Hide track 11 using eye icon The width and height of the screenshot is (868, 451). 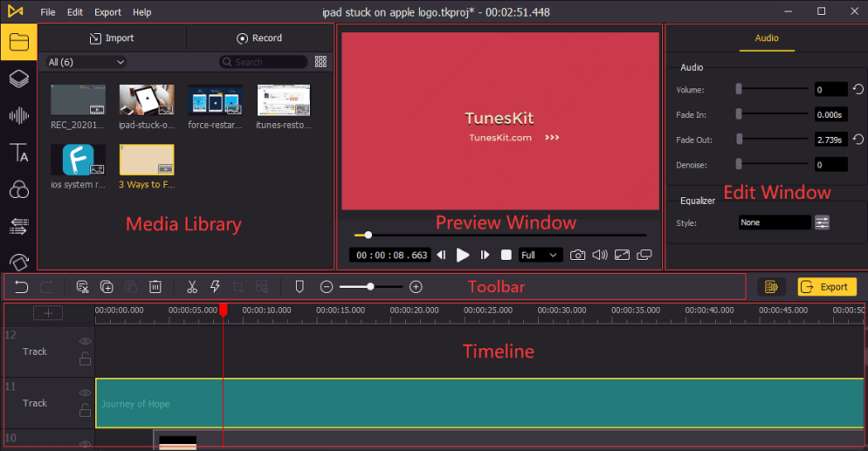(85, 393)
